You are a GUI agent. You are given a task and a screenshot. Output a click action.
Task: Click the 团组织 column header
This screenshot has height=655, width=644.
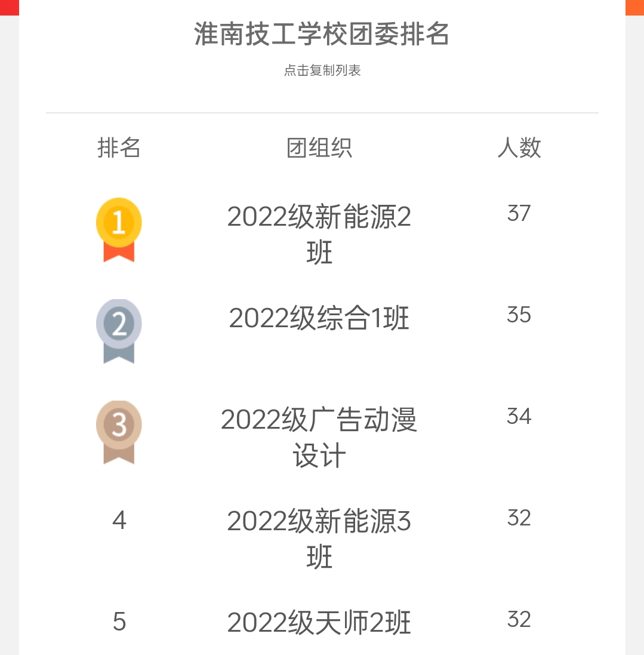coord(319,148)
